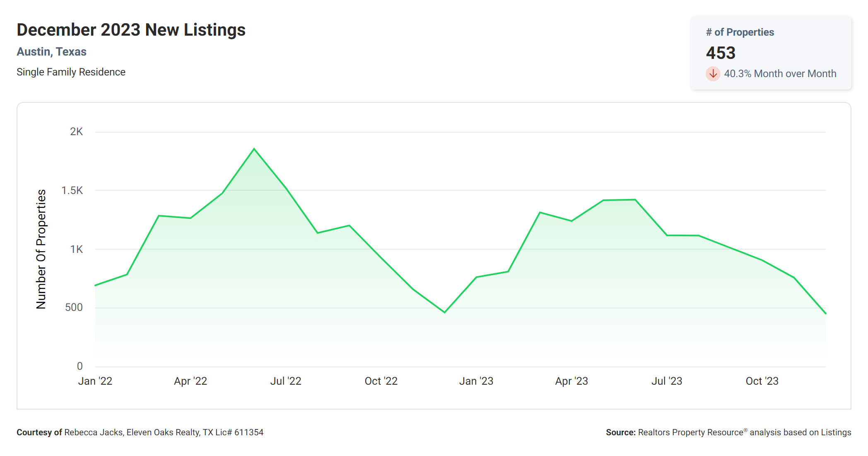This screenshot has width=868, height=456.
Task: Click the Courtesy of Rebecca Jacks credit
Action: click(140, 432)
